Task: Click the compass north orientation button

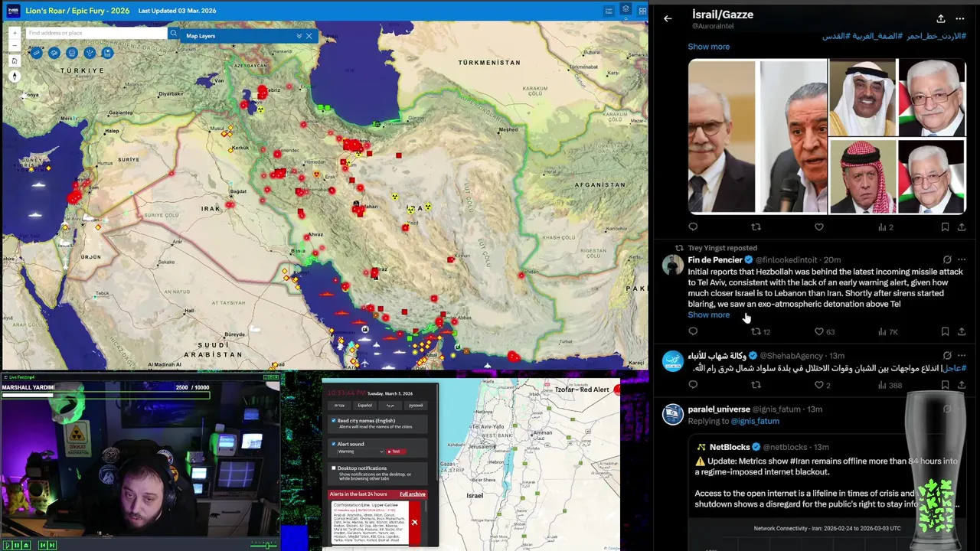Action: pyautogui.click(x=15, y=77)
